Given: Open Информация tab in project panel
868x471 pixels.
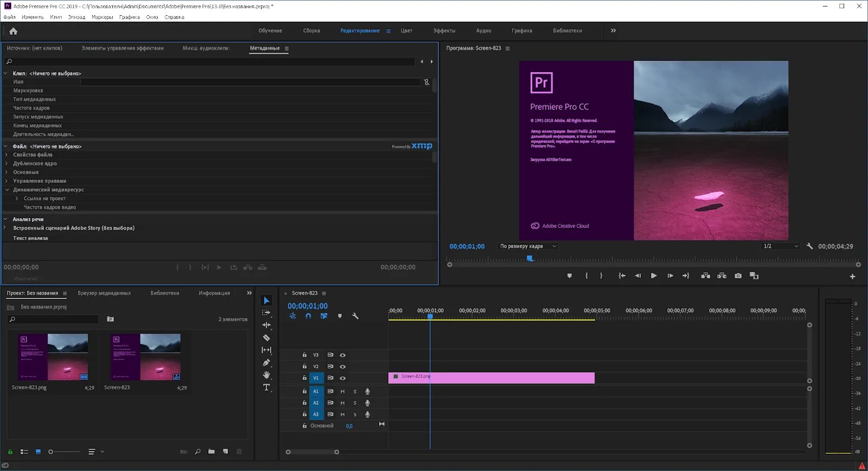Looking at the screenshot, I should click(x=214, y=293).
